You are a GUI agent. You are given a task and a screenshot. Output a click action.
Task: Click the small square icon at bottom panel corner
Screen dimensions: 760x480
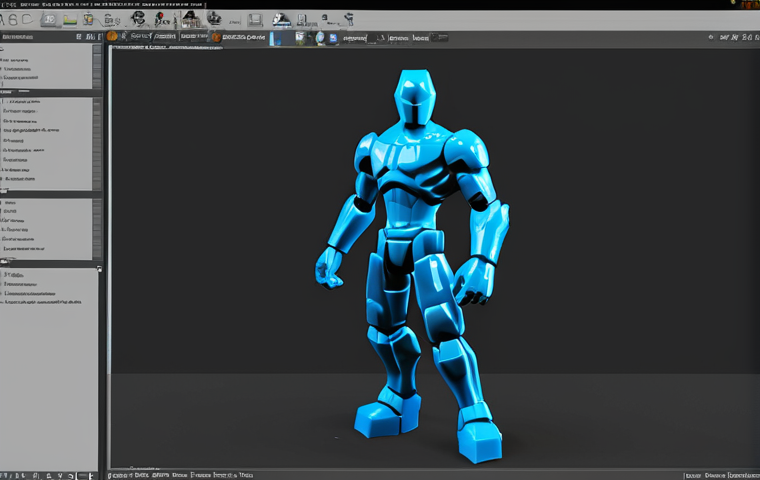click(99, 269)
